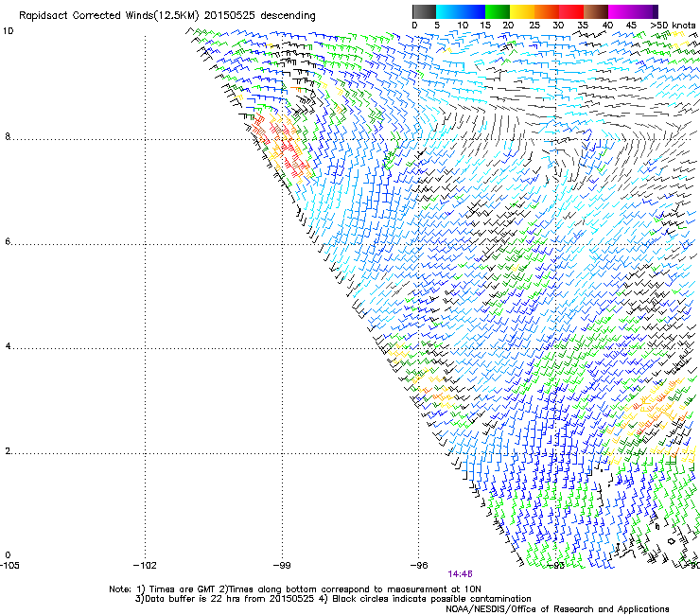This screenshot has width=700, height=615.
Task: Click the longitude axis label '-99'
Action: pyautogui.click(x=282, y=566)
